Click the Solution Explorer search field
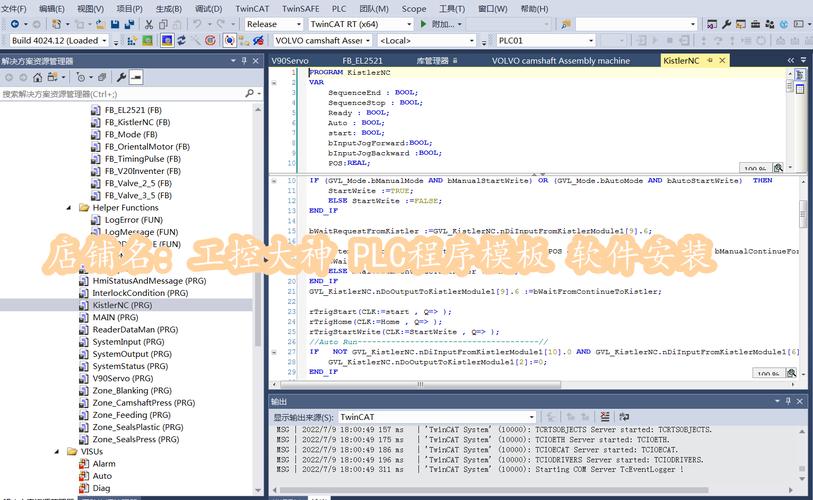This screenshot has width=813, height=500. point(120,94)
